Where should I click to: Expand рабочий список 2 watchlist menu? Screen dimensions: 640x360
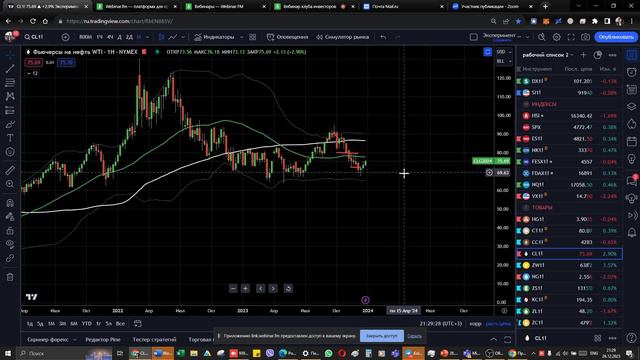(548, 55)
